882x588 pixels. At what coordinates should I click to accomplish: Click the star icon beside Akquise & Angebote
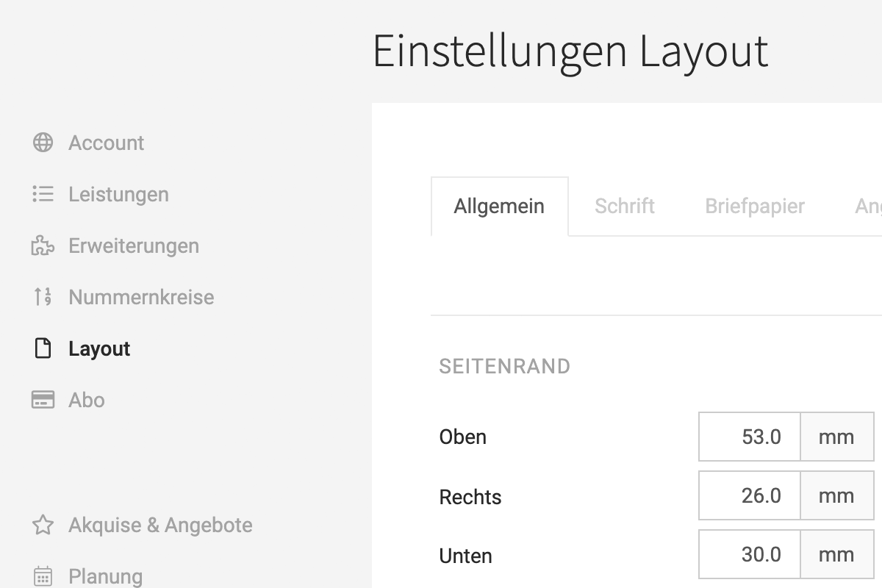(x=43, y=525)
